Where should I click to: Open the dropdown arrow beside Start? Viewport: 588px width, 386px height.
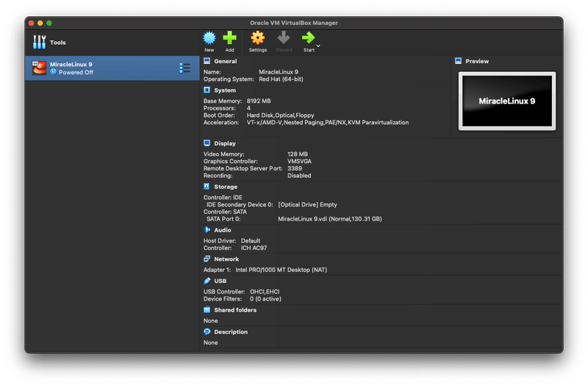point(318,46)
